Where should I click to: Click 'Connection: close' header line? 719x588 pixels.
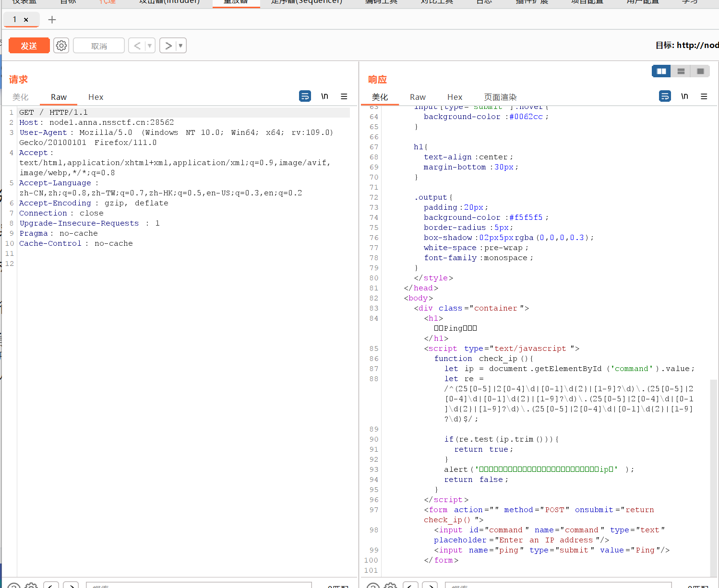[61, 213]
